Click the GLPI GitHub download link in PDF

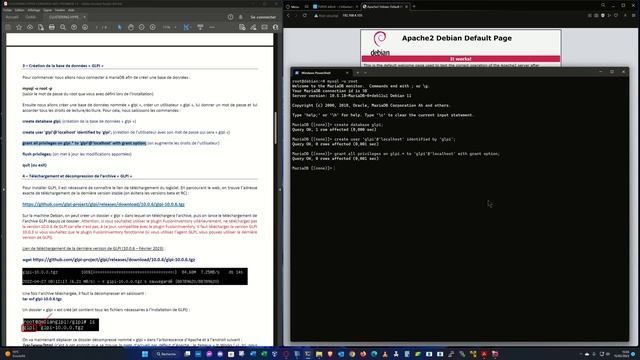103,204
